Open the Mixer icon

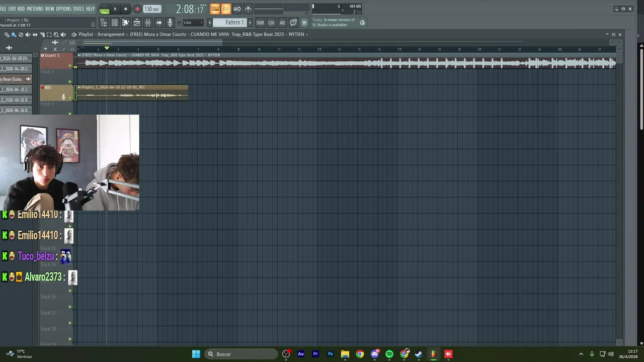point(148,23)
